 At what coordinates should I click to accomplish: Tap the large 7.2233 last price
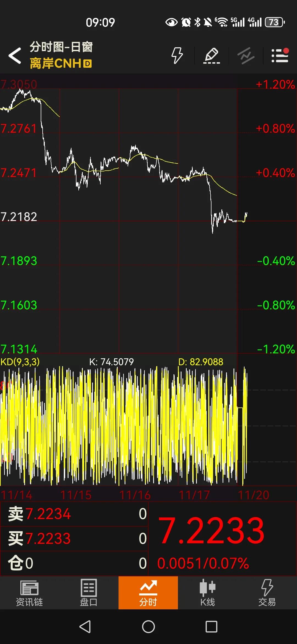point(211,530)
